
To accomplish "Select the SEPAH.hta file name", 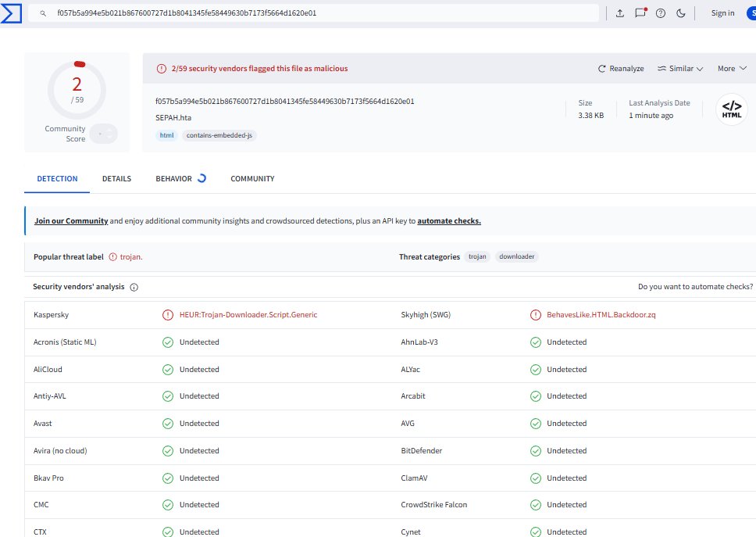I will 173,118.
